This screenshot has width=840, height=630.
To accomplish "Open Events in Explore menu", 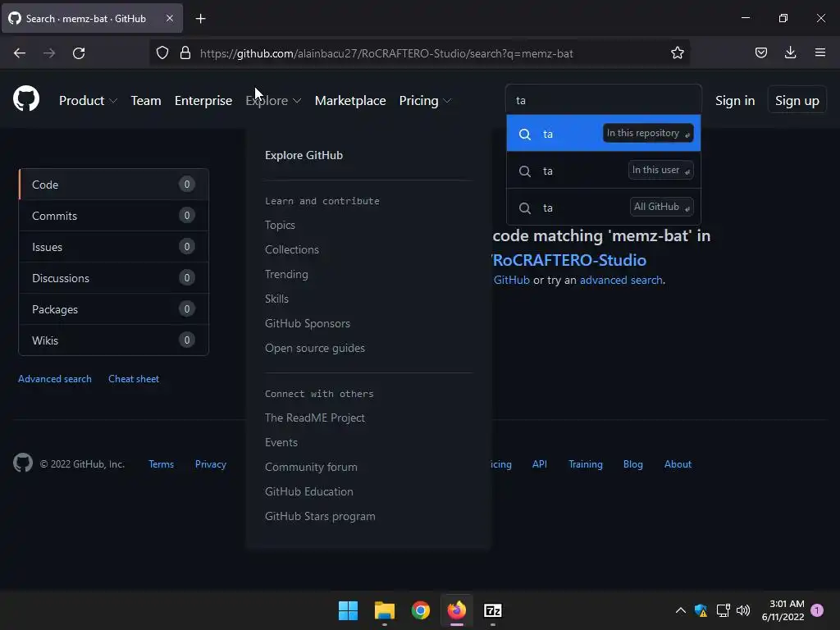I will 281,442.
